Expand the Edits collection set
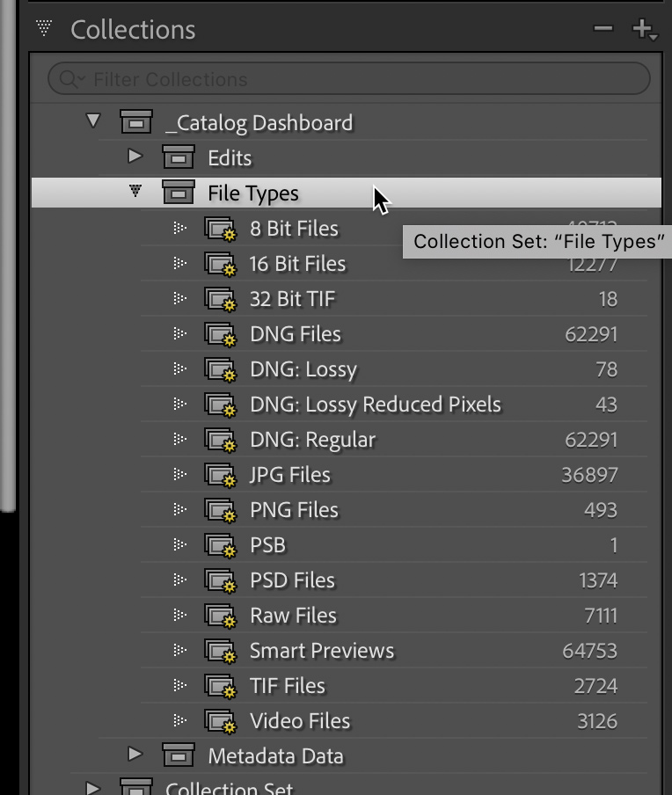 (x=135, y=157)
